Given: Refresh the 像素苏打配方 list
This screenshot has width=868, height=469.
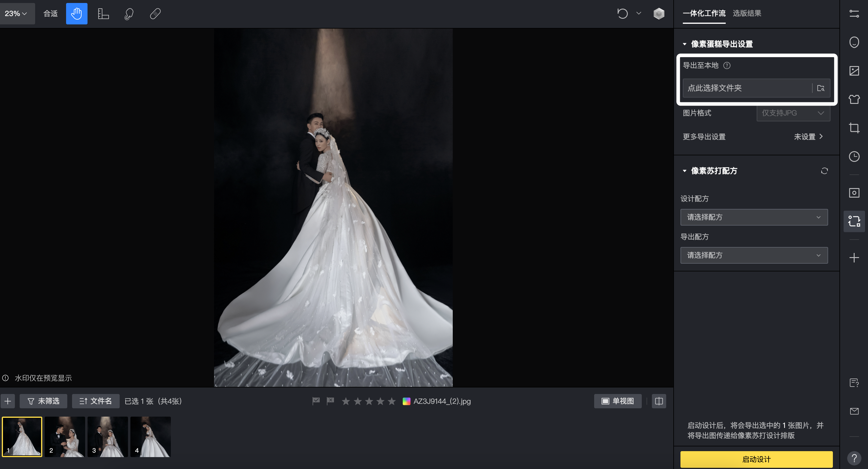Looking at the screenshot, I should (x=824, y=171).
